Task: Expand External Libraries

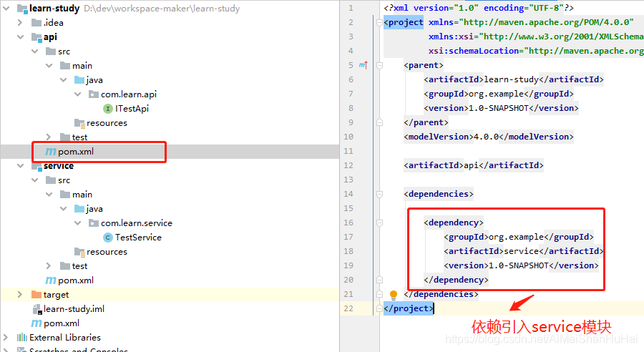Action: (5, 337)
